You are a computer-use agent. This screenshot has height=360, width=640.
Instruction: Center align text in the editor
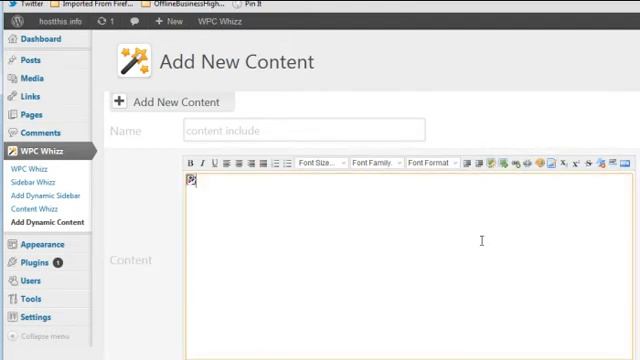point(239,163)
